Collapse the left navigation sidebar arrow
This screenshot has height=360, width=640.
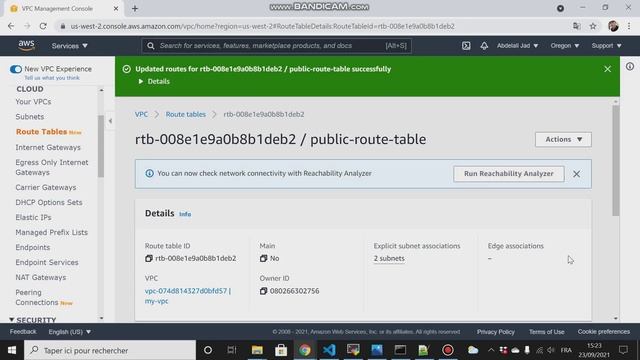coord(110,121)
